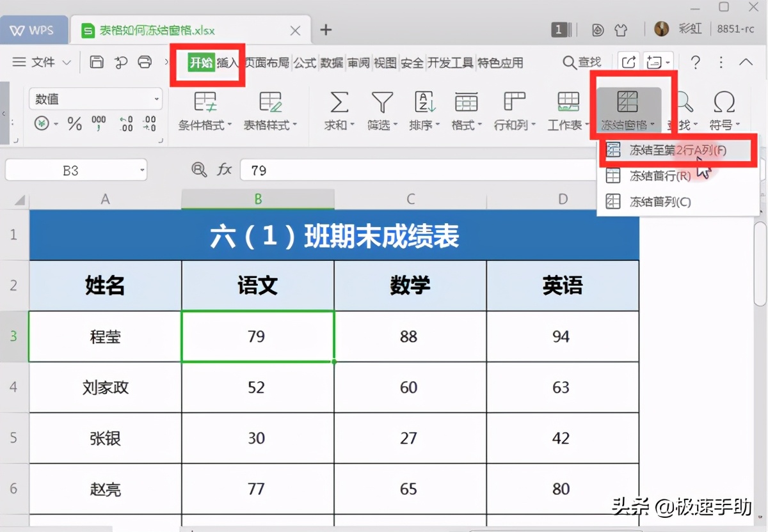
Task: Click the Worksheet (工作表) icon
Action: click(x=568, y=102)
